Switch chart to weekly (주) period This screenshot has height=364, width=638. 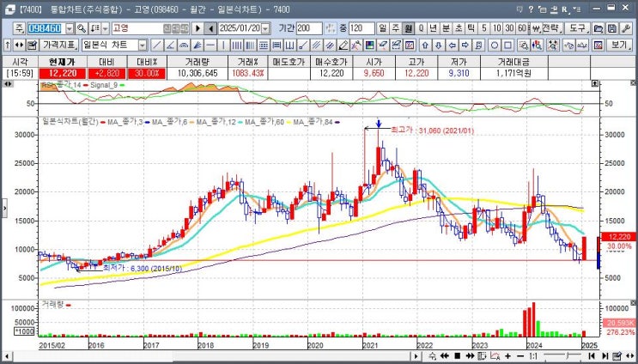(x=396, y=28)
